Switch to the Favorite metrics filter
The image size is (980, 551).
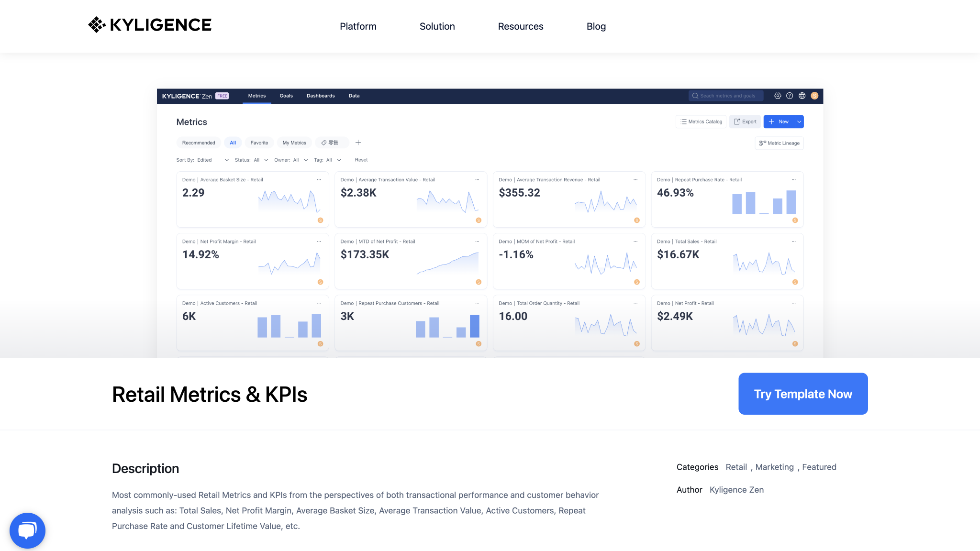[x=259, y=143]
